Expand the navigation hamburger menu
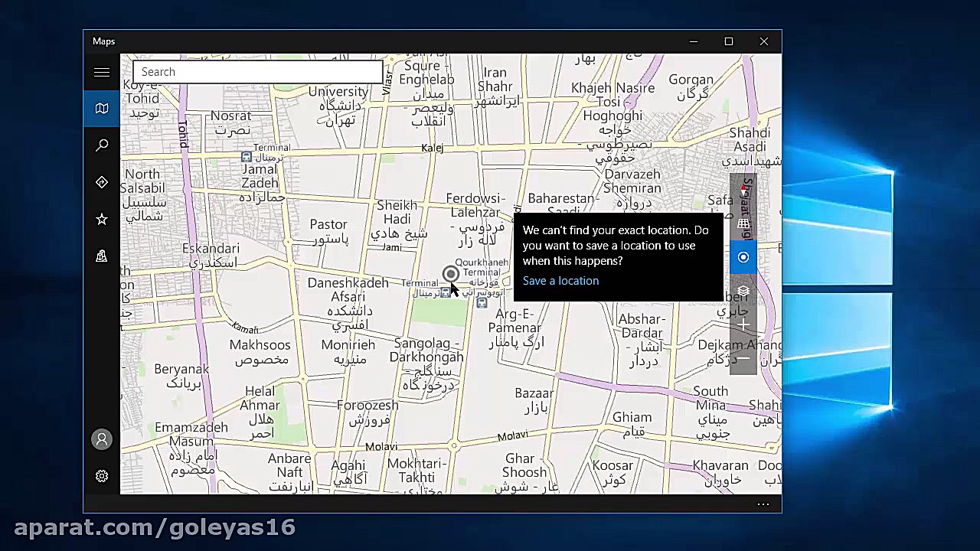Viewport: 980px width, 551px height. point(102,72)
